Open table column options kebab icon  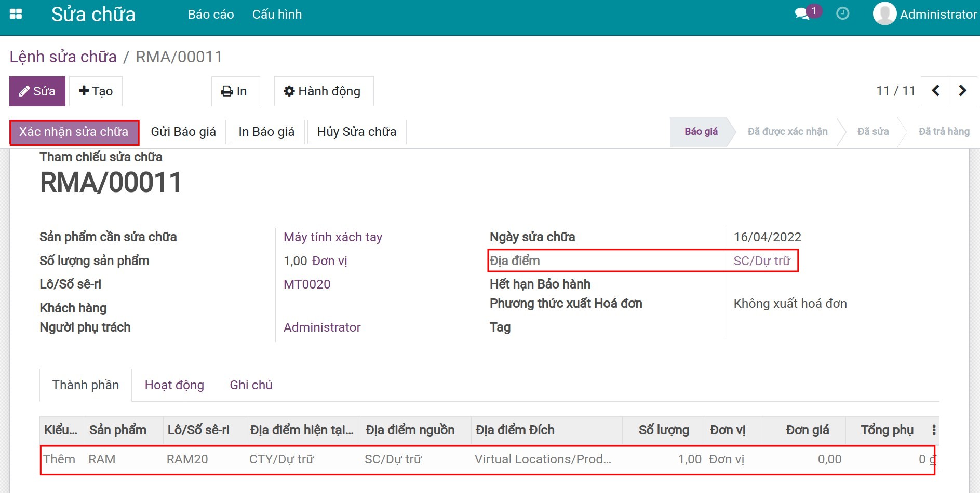[934, 430]
